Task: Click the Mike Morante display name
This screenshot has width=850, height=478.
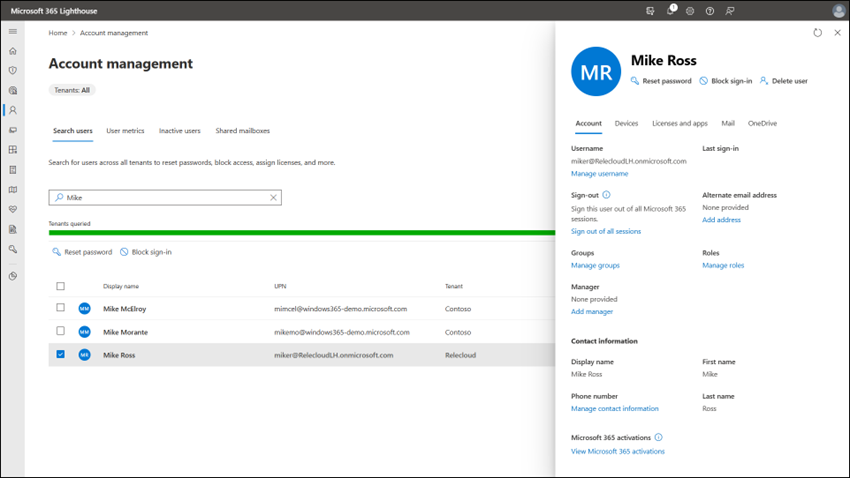Action: 125,332
